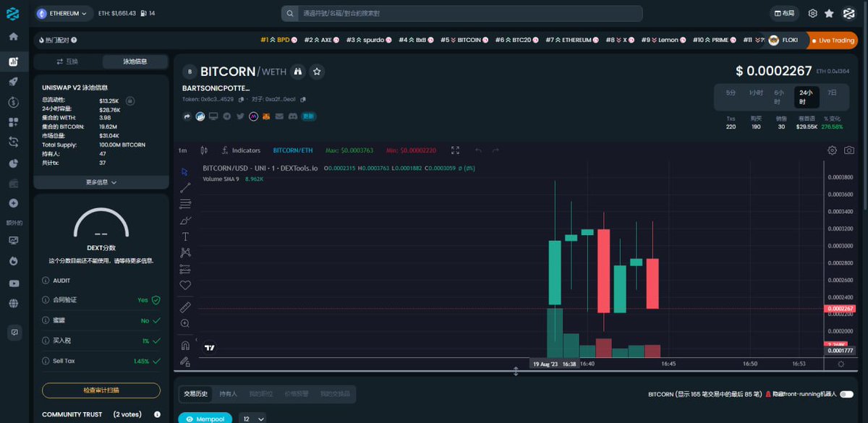Viewport: 868px width, 423px height.
Task: Copy the token address 0x6c3...4529
Action: (240, 99)
